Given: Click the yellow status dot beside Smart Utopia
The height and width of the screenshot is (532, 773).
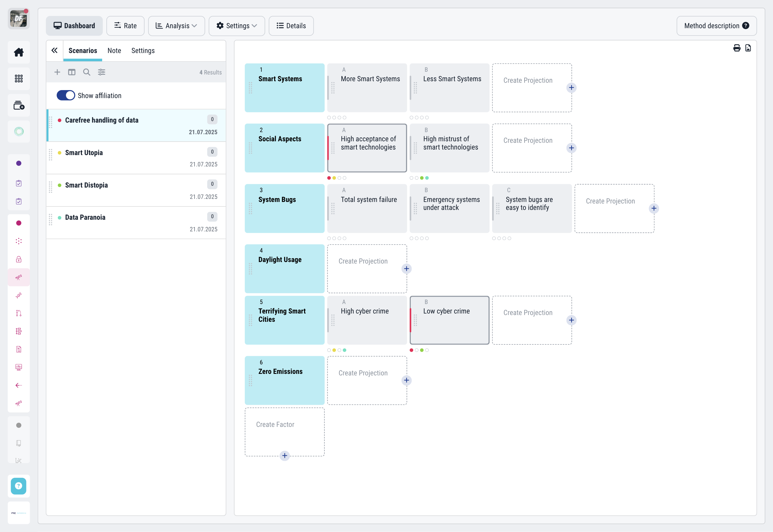Looking at the screenshot, I should click(60, 153).
